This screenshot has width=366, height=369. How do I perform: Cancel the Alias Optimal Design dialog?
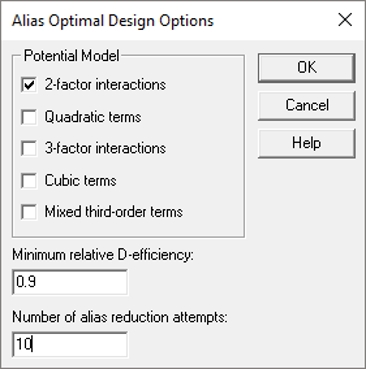pos(306,105)
